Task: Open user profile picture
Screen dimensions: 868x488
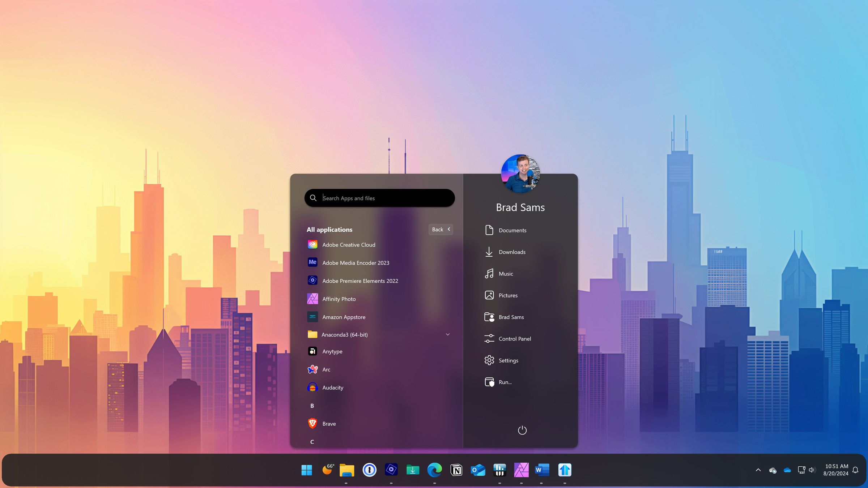Action: (520, 174)
